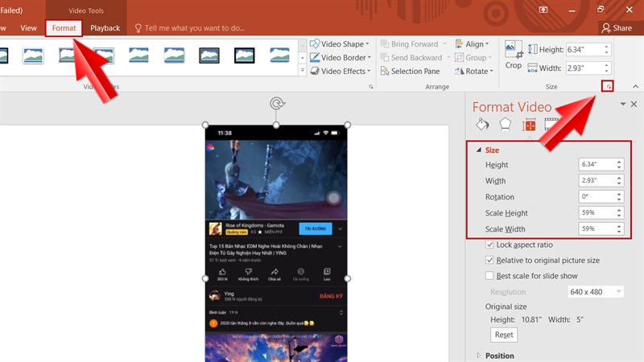Click the Send Backward button
The width and height of the screenshot is (644, 362).
(415, 57)
